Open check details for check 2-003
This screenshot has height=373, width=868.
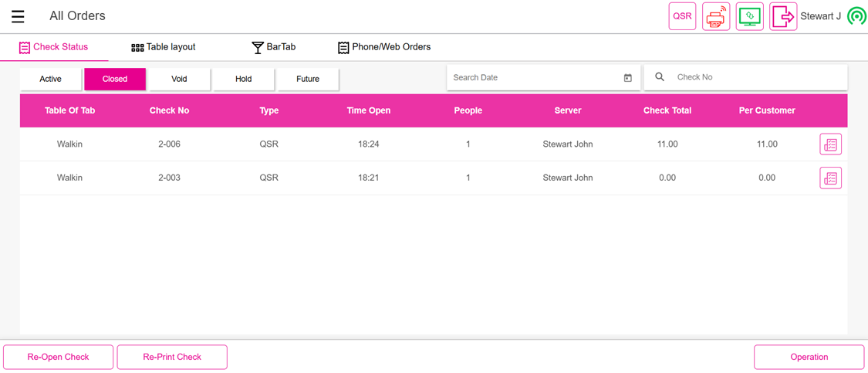click(830, 178)
